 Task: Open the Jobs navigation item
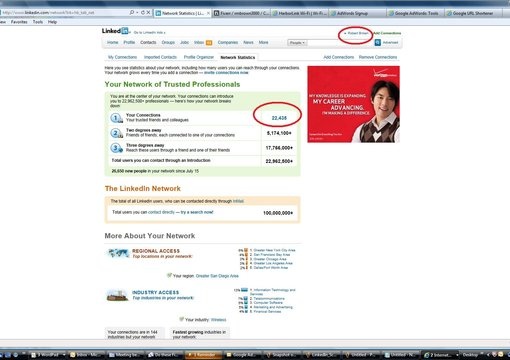185,43
